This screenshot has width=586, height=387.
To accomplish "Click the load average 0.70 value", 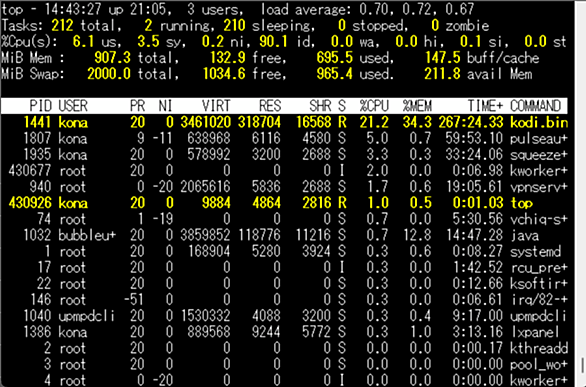I will [374, 9].
